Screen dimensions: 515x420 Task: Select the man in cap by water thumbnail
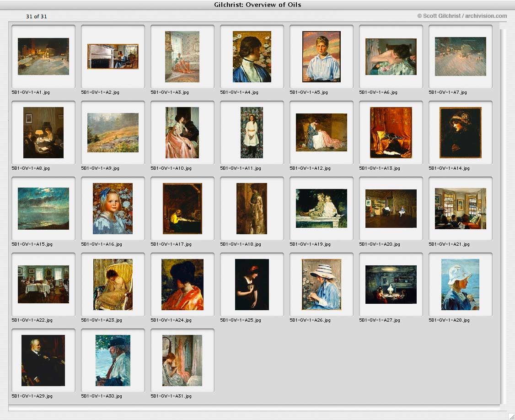[113, 360]
